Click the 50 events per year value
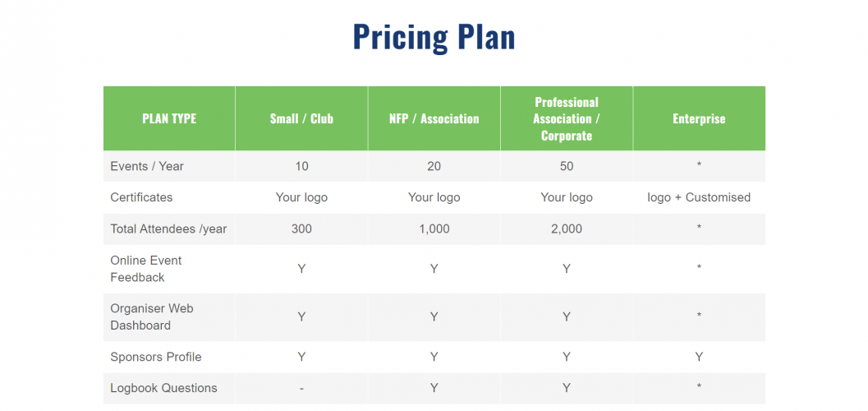The image size is (868, 411). pyautogui.click(x=566, y=166)
